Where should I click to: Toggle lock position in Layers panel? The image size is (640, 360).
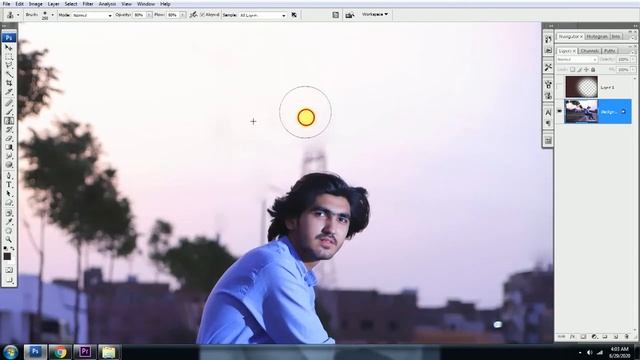pos(586,70)
